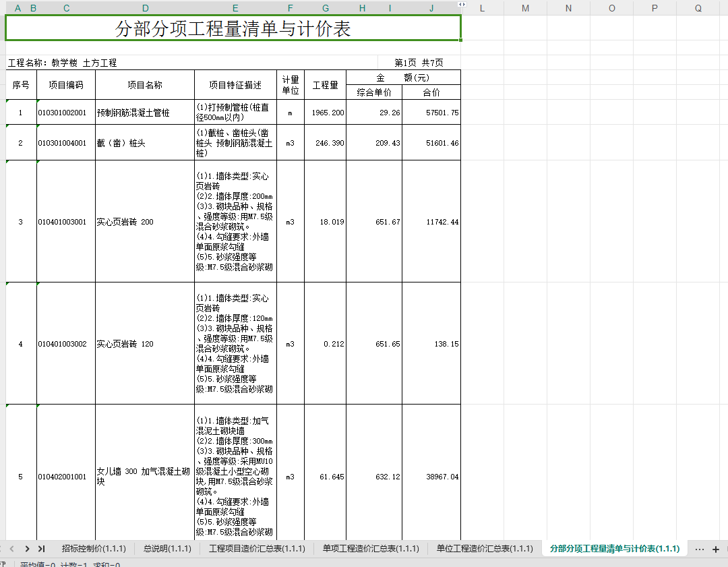Go to the previous sheet tab arrow
The image size is (728, 567).
tap(12, 548)
